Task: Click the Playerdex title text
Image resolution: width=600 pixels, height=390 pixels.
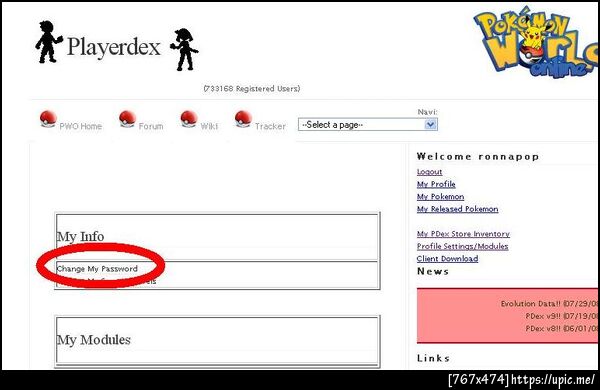Action: [114, 47]
